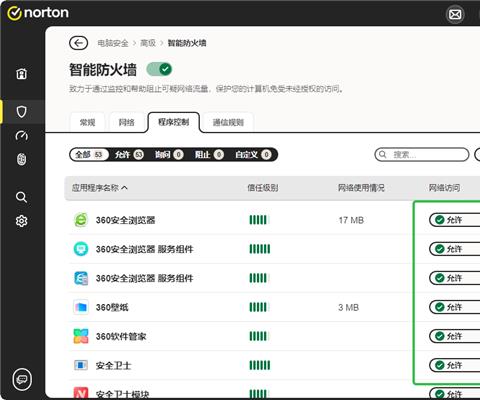Click the teal monitor icon of 360安全浏览器 服务组件
This screenshot has height=400, width=480.
pyautogui.click(x=81, y=249)
